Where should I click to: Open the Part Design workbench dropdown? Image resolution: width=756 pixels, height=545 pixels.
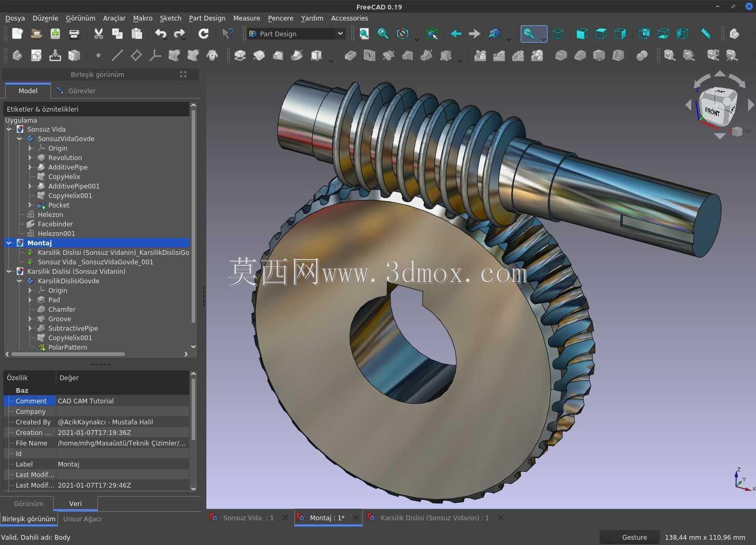coord(296,34)
